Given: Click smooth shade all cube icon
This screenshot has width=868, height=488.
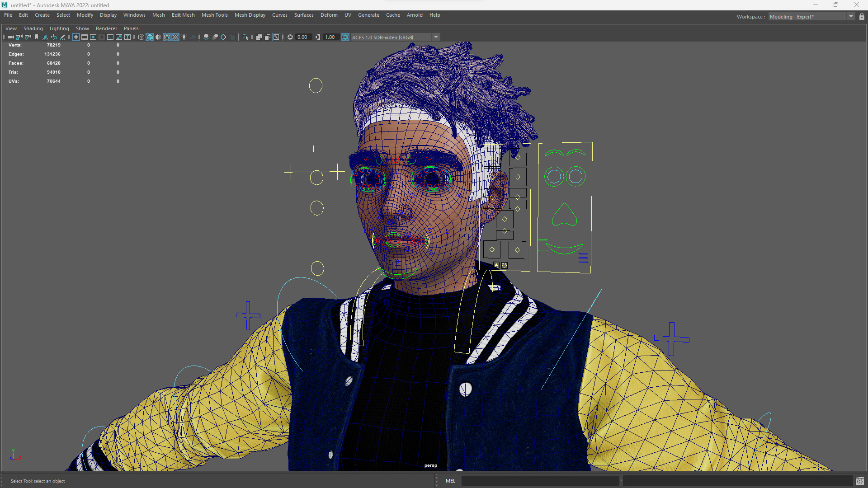Looking at the screenshot, I should pyautogui.click(x=150, y=37).
